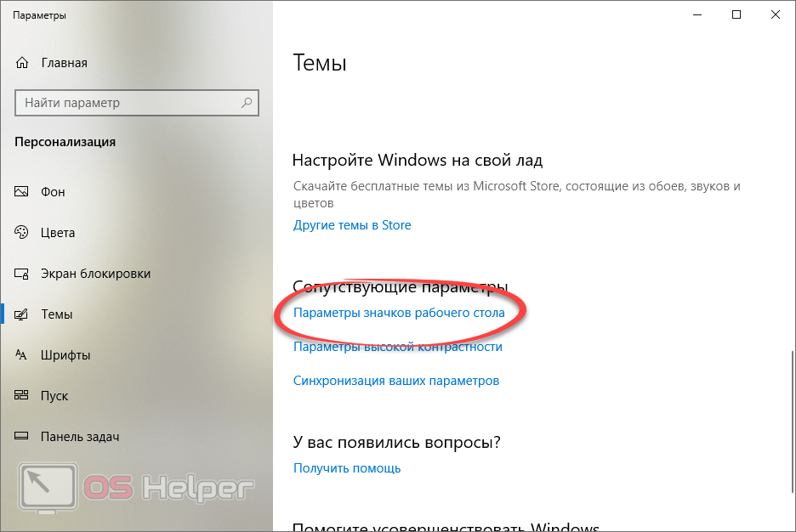This screenshot has height=532, width=796.
Task: Focus the Найти параметр search field
Action: [x=137, y=103]
